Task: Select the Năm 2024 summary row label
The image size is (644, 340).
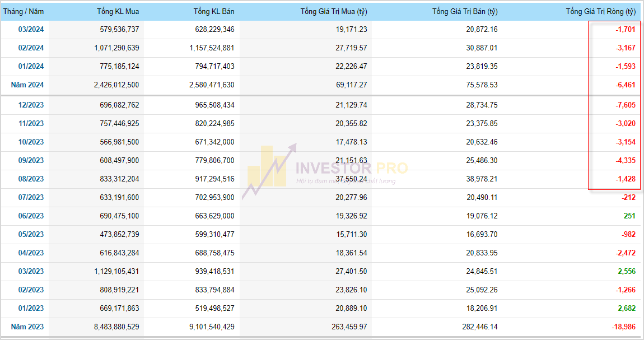Action: 27,85
